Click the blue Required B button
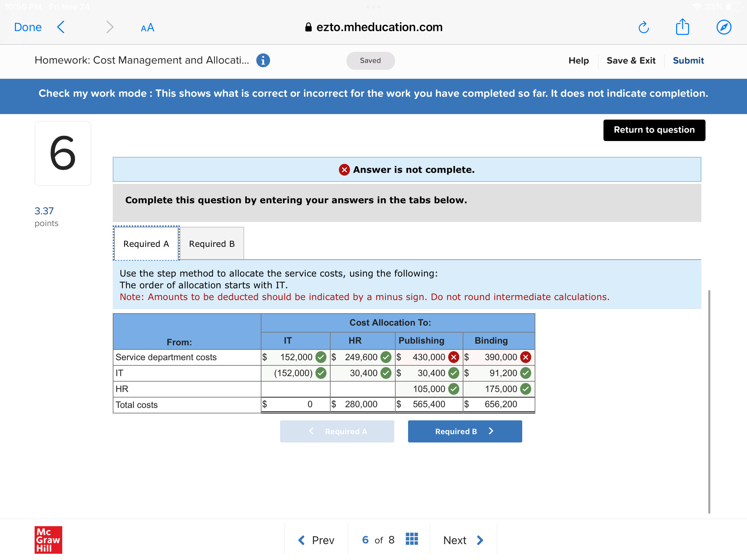The height and width of the screenshot is (560, 747). click(464, 431)
